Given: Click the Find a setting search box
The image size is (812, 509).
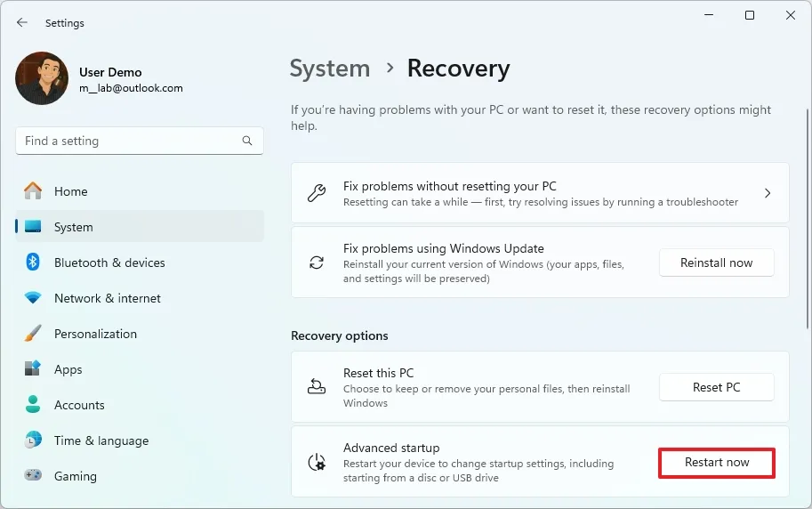Looking at the screenshot, I should point(140,141).
